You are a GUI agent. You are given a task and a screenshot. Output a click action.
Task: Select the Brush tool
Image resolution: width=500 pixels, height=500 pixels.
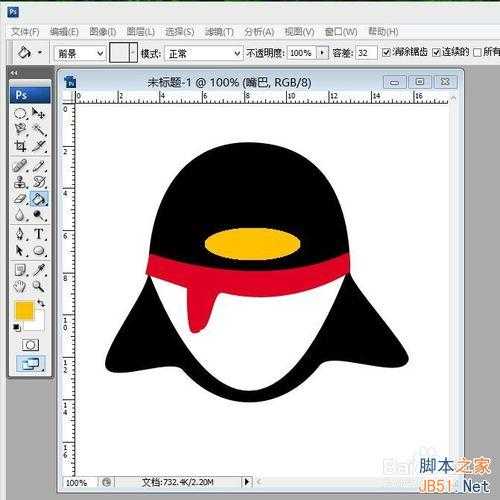coord(39,166)
